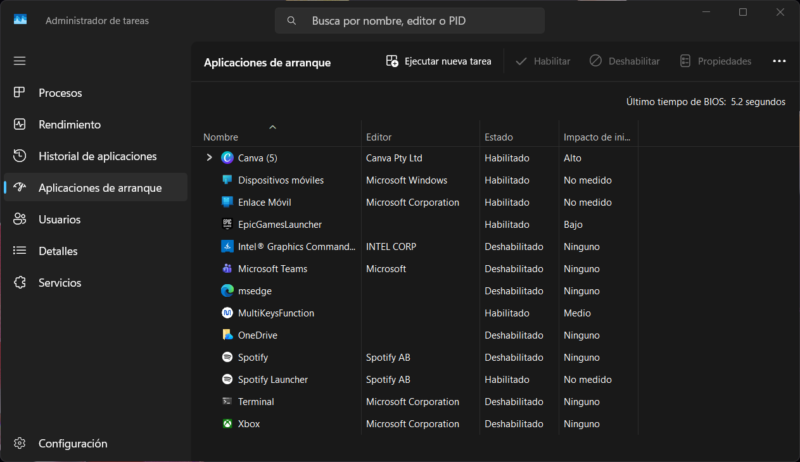Screen dimensions: 800x462
Task: Toggle sort order via Nombre column arrow
Action: [x=272, y=127]
